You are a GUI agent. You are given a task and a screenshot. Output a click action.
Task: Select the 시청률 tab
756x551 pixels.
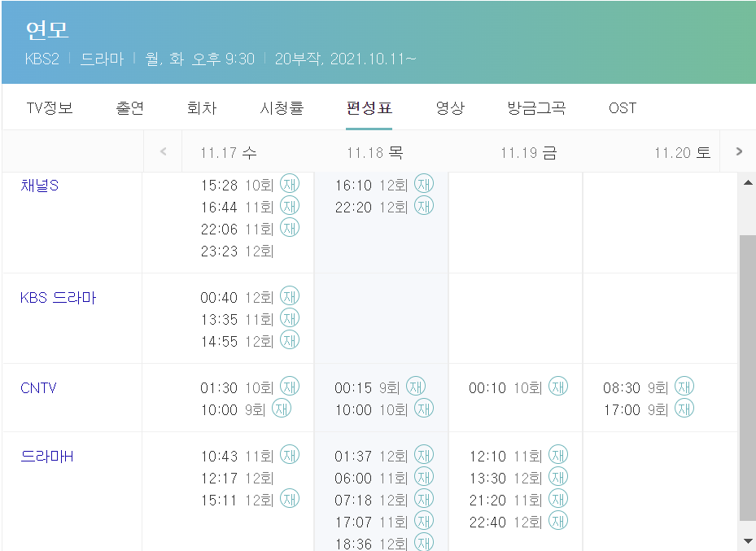(282, 107)
